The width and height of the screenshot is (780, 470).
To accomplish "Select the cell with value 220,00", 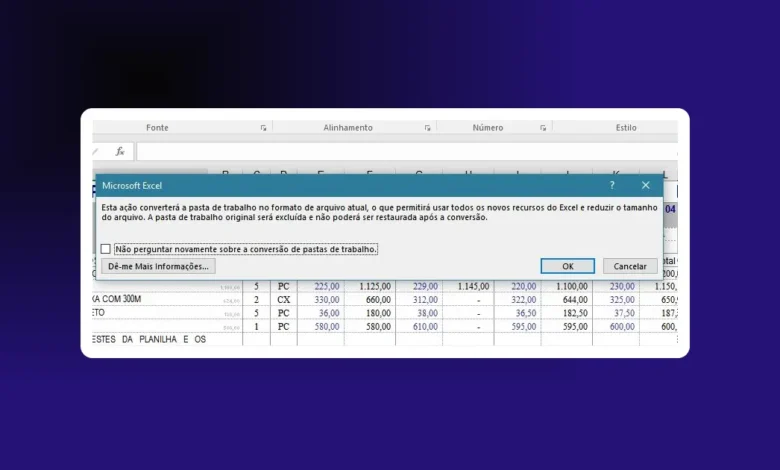I will (518, 286).
